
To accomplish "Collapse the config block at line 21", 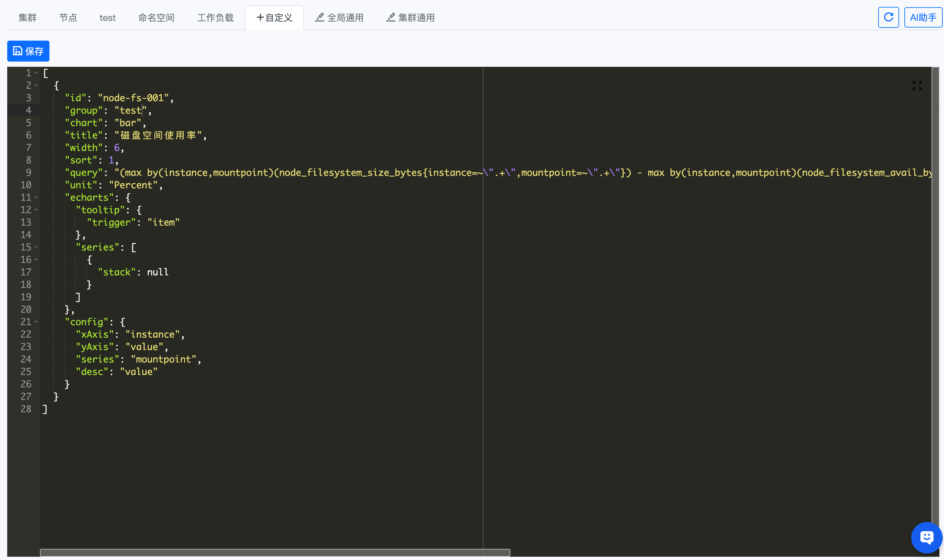I will (36, 322).
